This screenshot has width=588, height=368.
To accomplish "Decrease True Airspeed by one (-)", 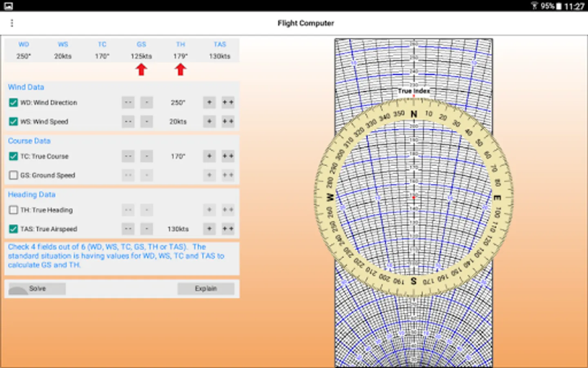I will point(147,229).
